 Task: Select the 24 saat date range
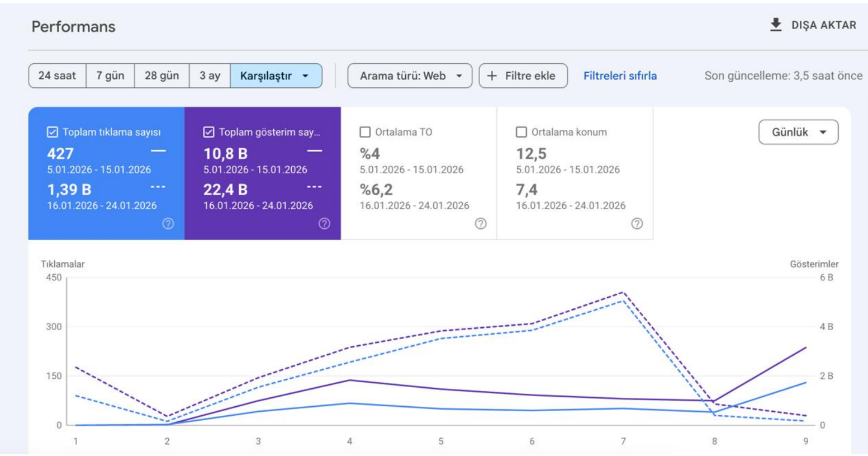pos(57,76)
